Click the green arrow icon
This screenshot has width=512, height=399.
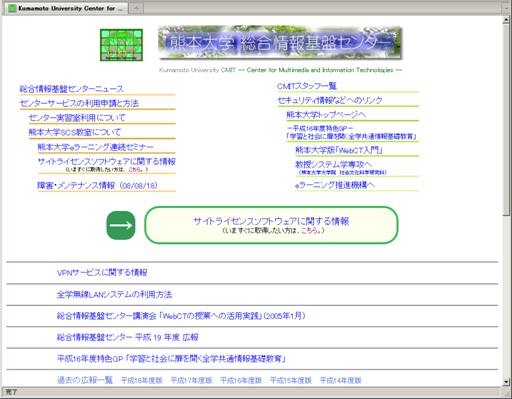point(121,225)
